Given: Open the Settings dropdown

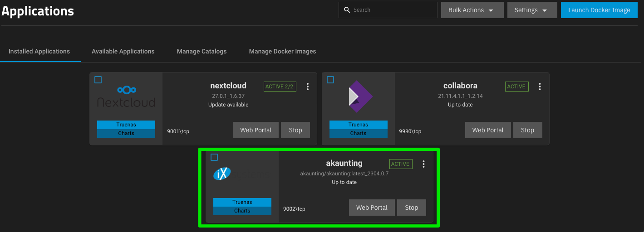Looking at the screenshot, I should 532,10.
